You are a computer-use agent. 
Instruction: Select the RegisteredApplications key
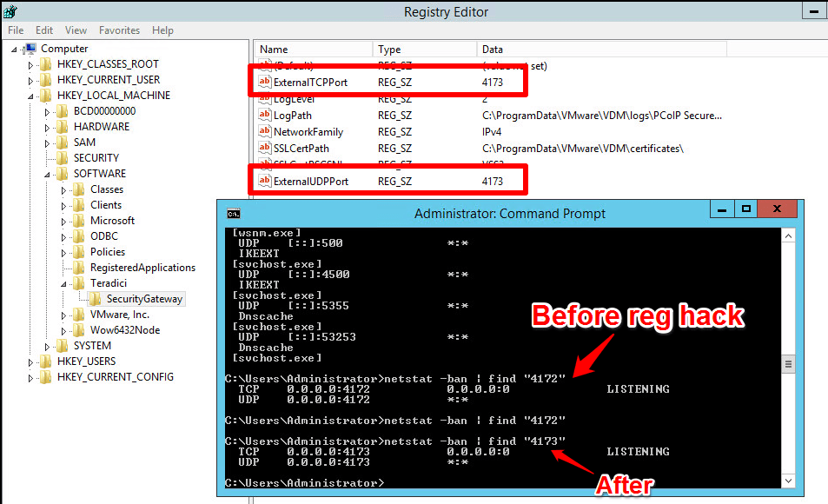point(142,268)
